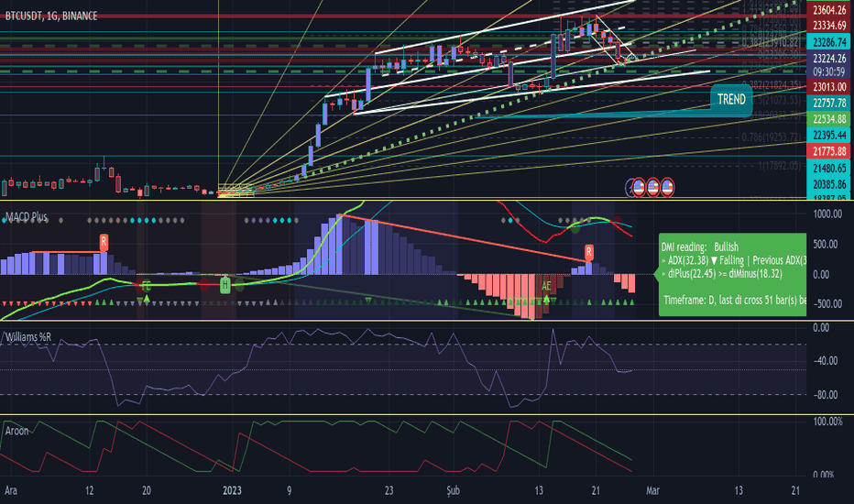Click the BTCUSDT, 1G, BINANCE symbol title
Image resolution: width=854 pixels, height=504 pixels.
pos(51,16)
